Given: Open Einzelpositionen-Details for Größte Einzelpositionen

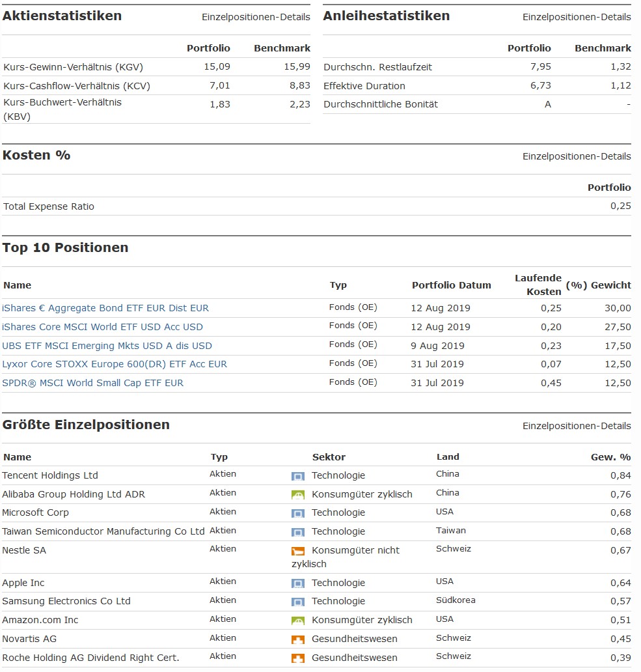Looking at the screenshot, I should (x=577, y=426).
